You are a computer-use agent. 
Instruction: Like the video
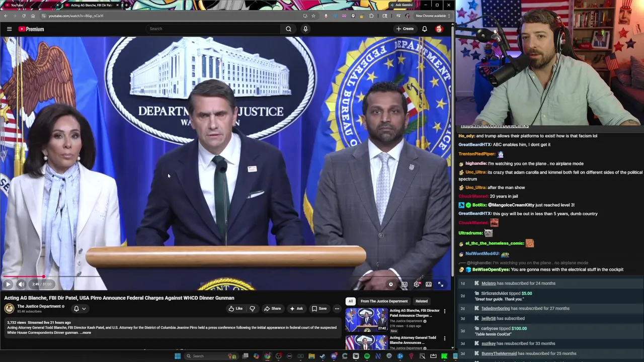coord(235,309)
